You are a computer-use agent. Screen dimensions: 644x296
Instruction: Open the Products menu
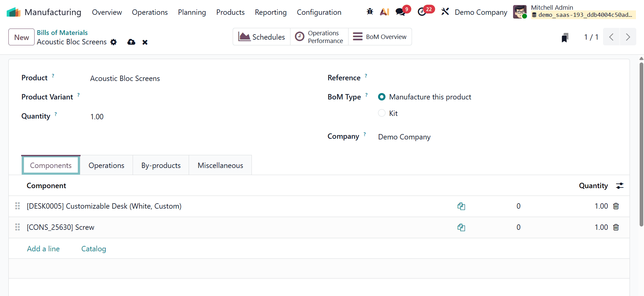point(230,12)
